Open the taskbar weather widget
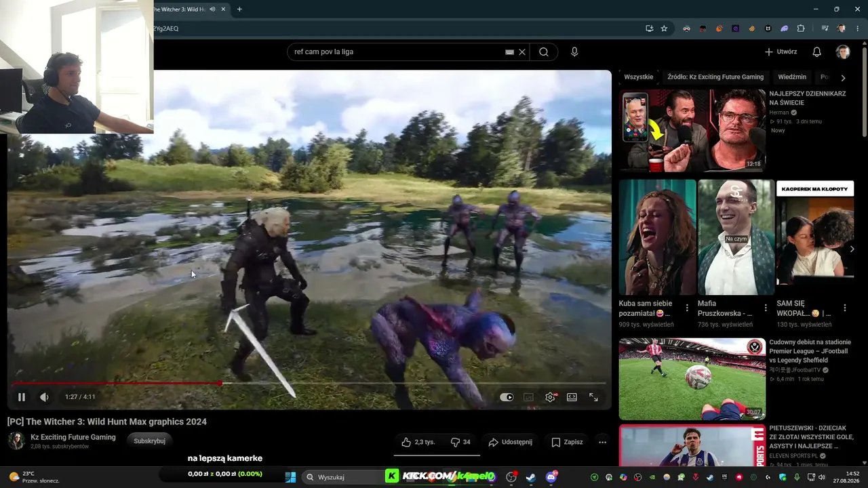Screen dimensions: 868x488 tap(34, 477)
